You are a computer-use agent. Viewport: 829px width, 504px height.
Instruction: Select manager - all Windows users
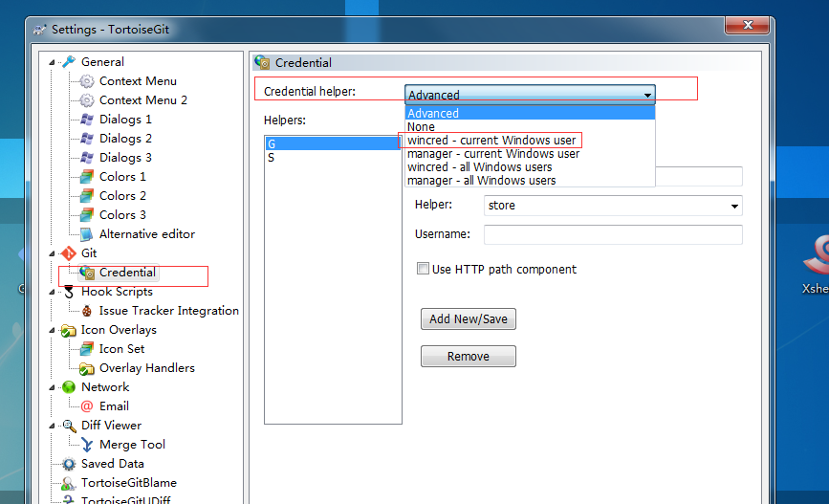[530, 181]
